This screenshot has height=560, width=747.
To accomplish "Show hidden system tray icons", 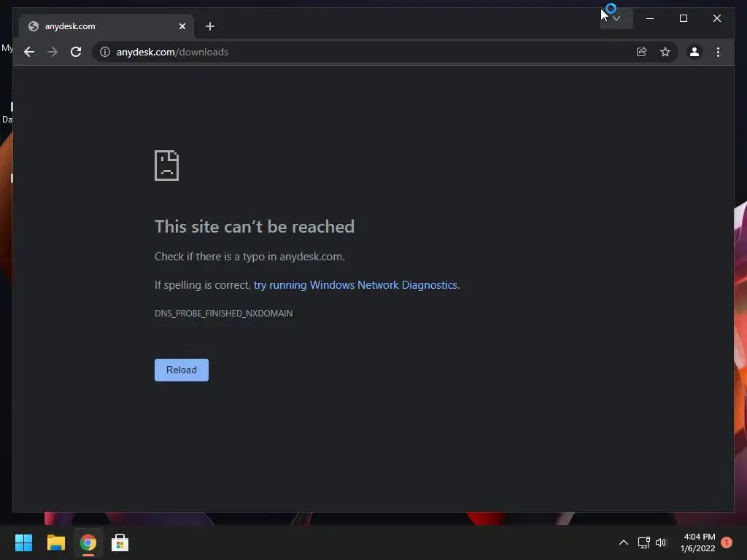I will click(623, 542).
